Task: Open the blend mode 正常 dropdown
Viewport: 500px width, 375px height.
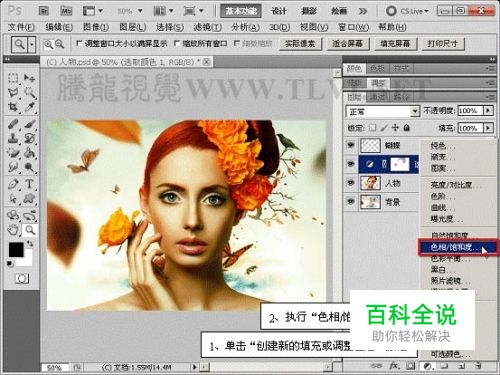Action: pos(382,111)
